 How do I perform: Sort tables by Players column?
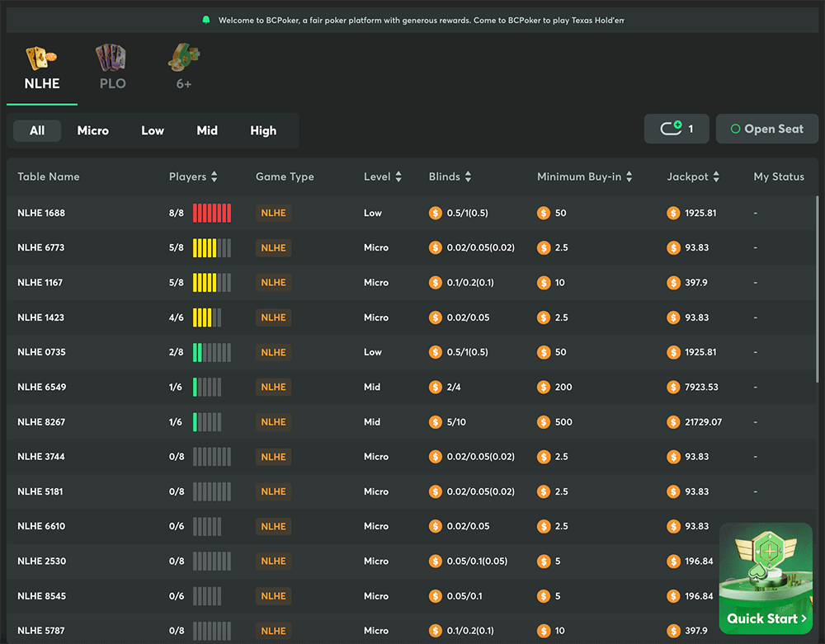[x=214, y=176]
